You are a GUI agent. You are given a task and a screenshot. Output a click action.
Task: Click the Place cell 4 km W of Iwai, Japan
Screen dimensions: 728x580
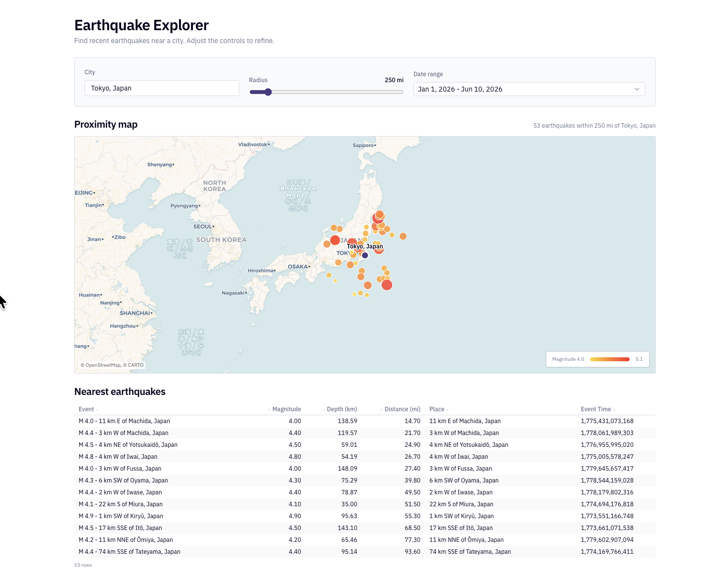pos(458,457)
